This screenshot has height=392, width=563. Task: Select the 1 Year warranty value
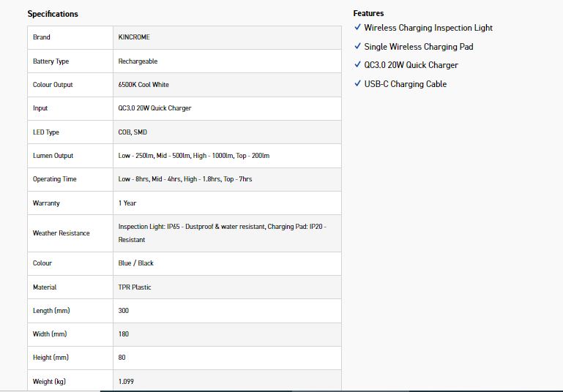(x=127, y=203)
